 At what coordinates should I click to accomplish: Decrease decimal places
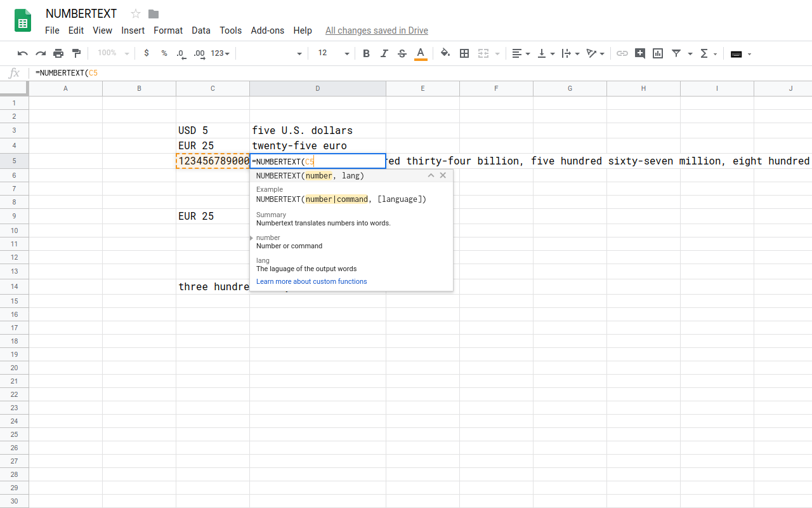point(181,53)
